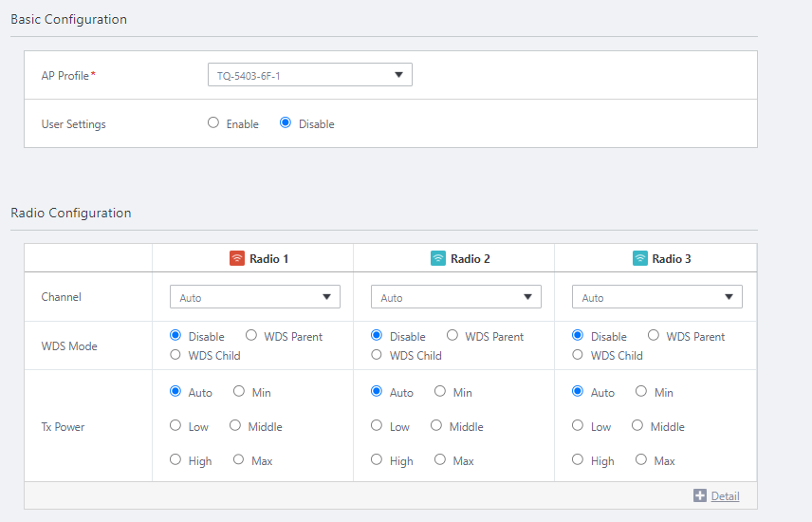
Task: Open the Detail link in Radio Configuration
Action: (725, 495)
